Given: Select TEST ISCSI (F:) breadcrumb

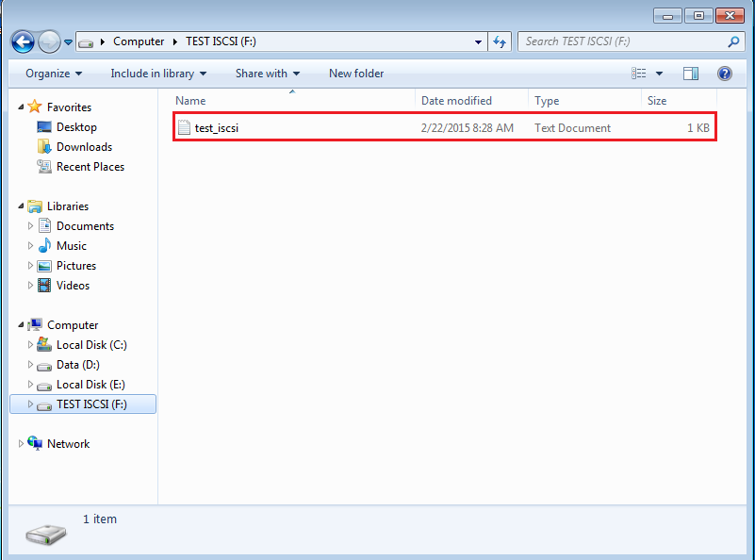Looking at the screenshot, I should point(221,41).
